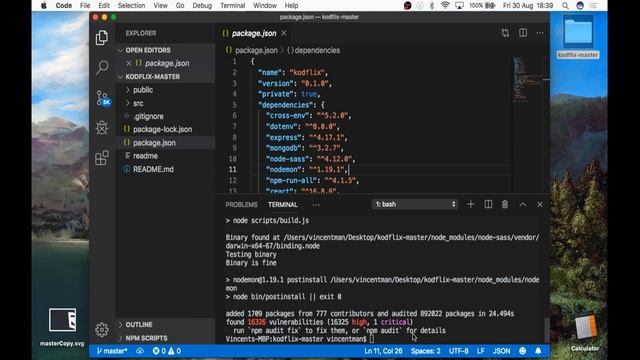
Task: Open editor More Actions ellipsis menu
Action: click(540, 33)
